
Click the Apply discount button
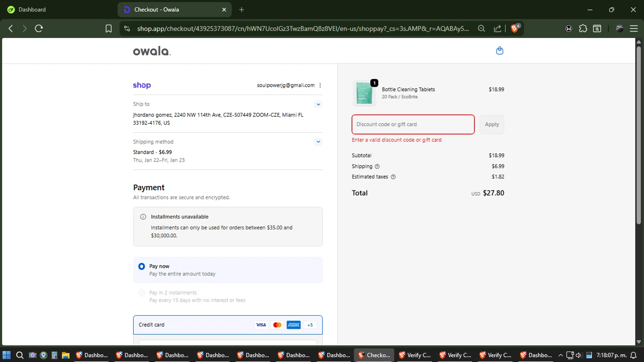click(492, 125)
